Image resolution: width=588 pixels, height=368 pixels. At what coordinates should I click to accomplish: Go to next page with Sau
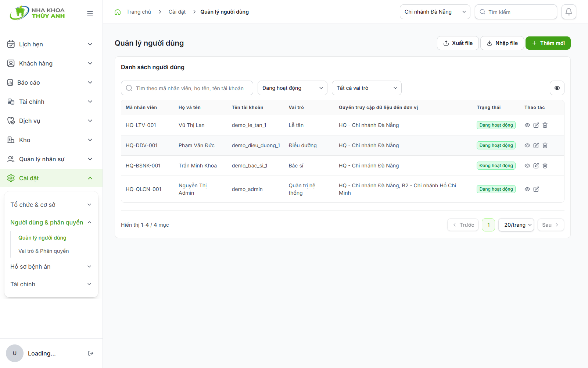[x=551, y=225]
